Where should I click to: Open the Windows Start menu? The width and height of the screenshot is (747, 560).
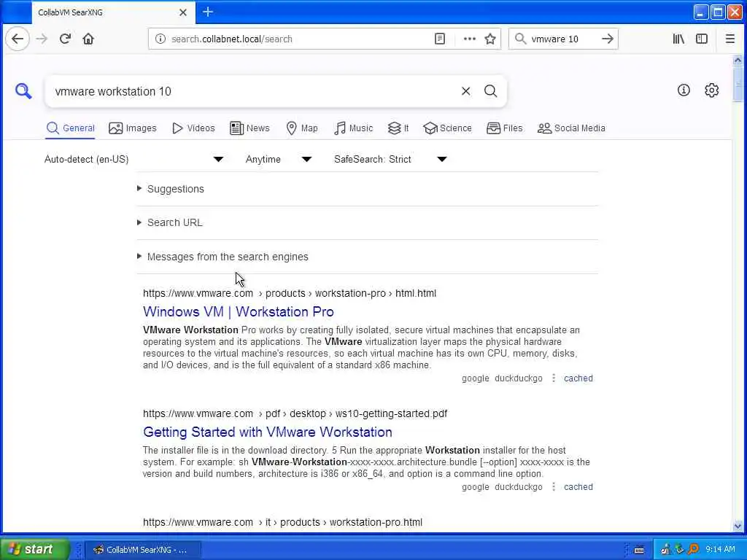coord(34,549)
